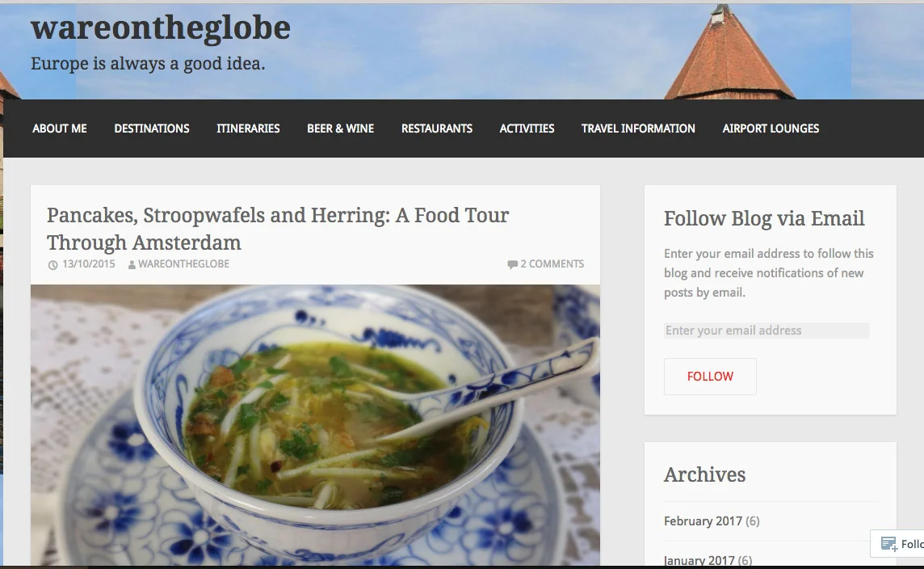Open the Restaurants section
This screenshot has width=924, height=569.
point(437,129)
